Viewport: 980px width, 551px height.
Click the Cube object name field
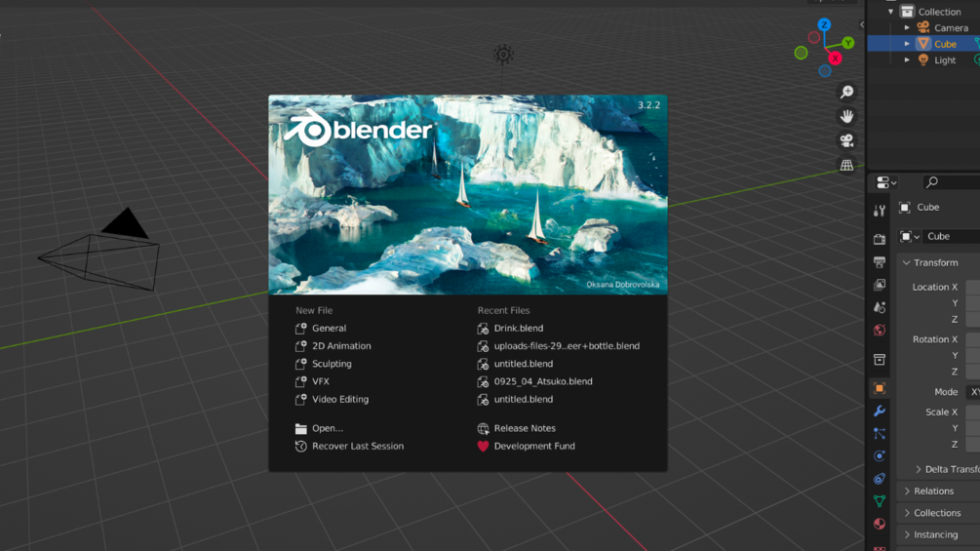click(x=951, y=236)
